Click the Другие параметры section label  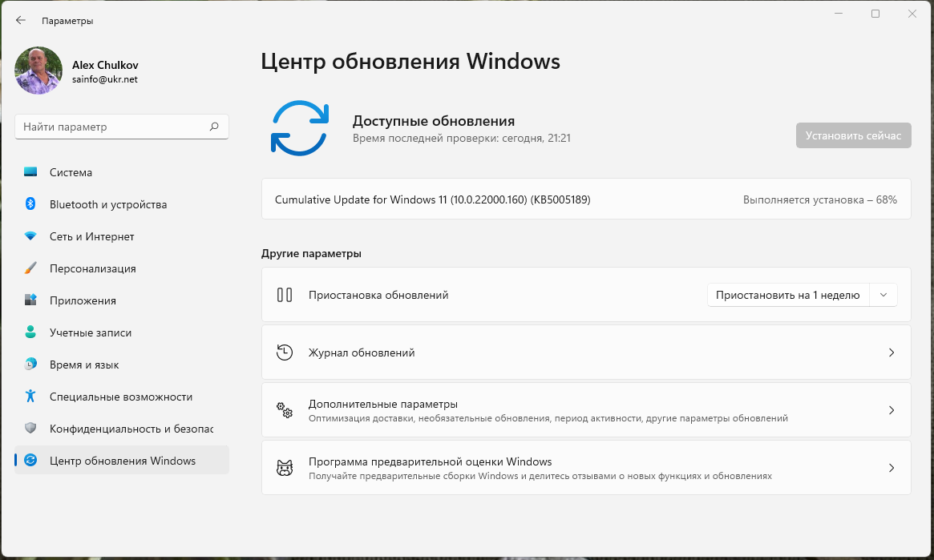311,253
